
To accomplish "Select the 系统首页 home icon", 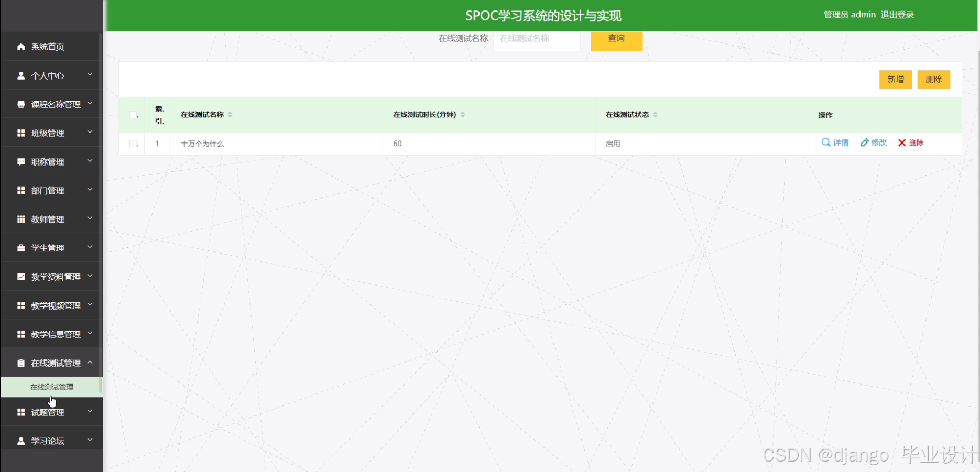I will (20, 47).
